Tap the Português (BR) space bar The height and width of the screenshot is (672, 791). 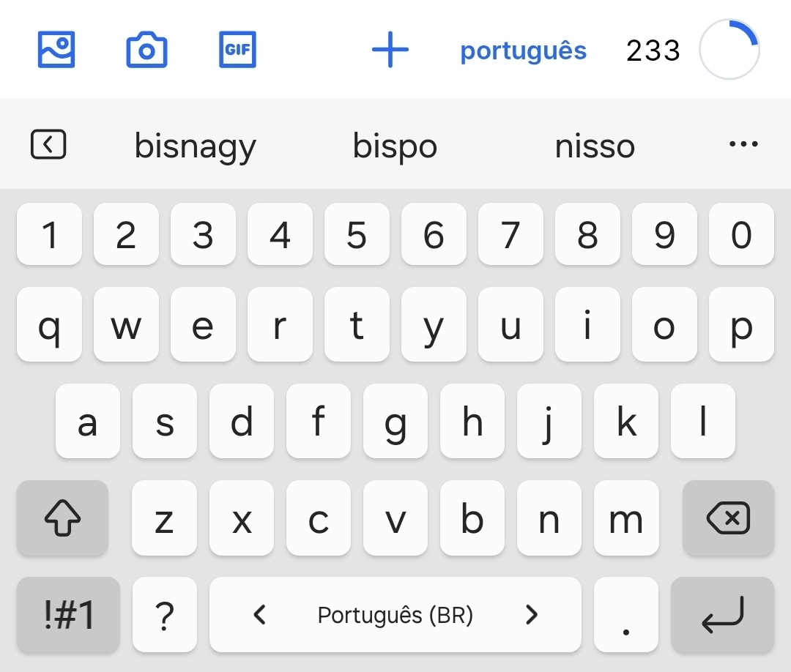tap(395, 614)
